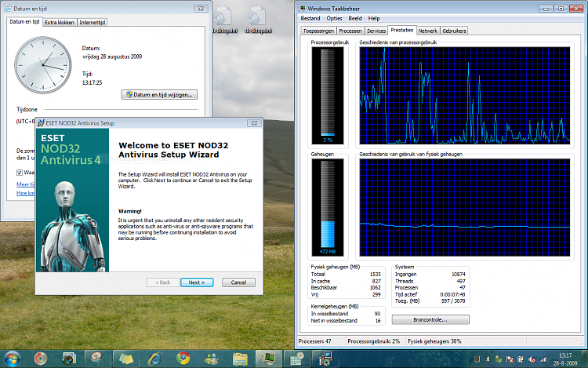Open the second desktop.ini file on desktop

pos(258,20)
